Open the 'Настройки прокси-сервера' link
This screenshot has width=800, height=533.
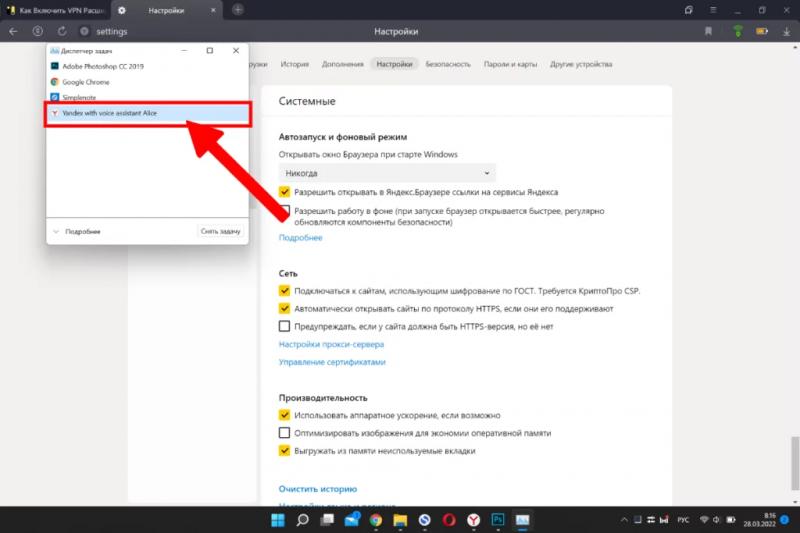tap(330, 344)
